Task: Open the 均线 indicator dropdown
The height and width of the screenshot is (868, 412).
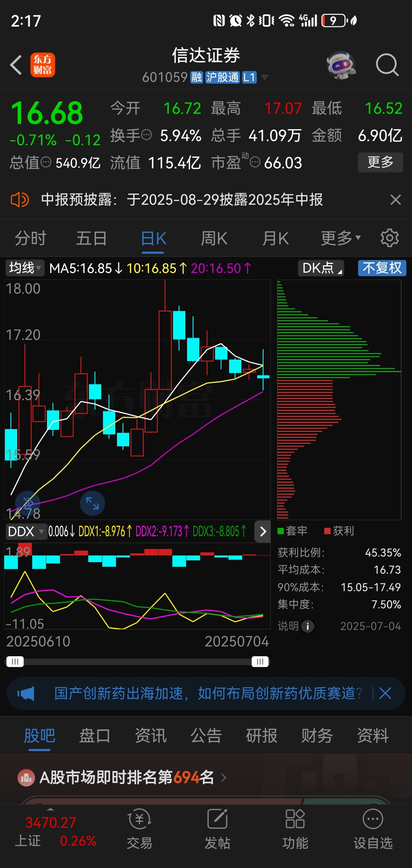Action: coord(25,268)
